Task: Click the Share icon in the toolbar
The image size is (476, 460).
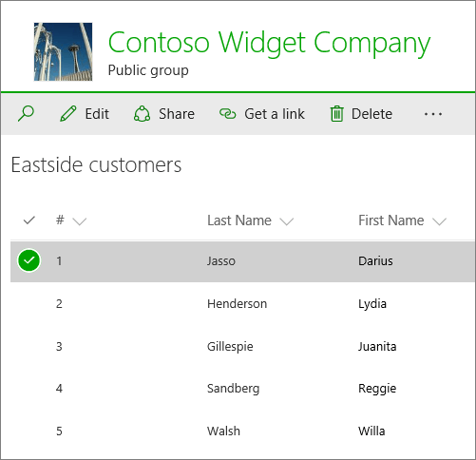Action: 142,114
